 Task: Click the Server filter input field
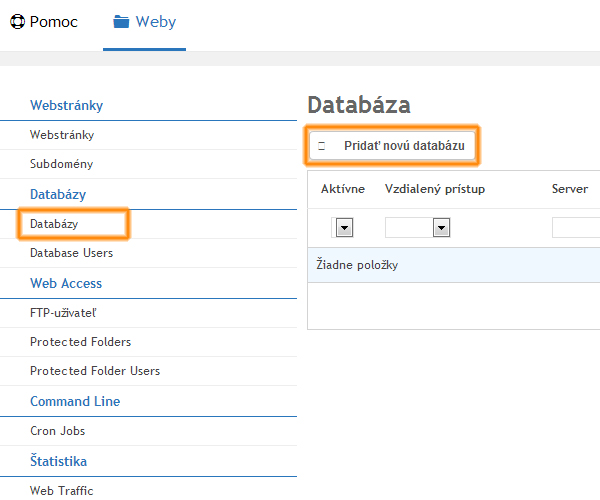coord(576,228)
